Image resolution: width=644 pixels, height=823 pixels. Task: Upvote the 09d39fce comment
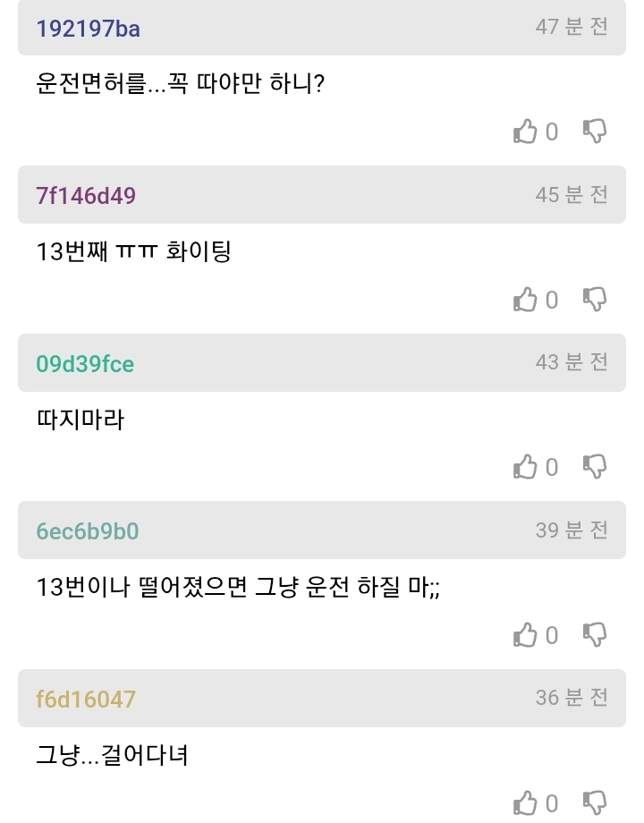(x=525, y=467)
